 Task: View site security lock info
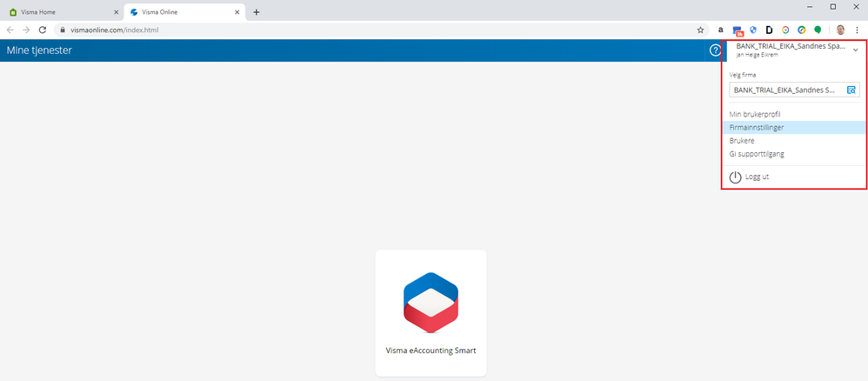63,30
